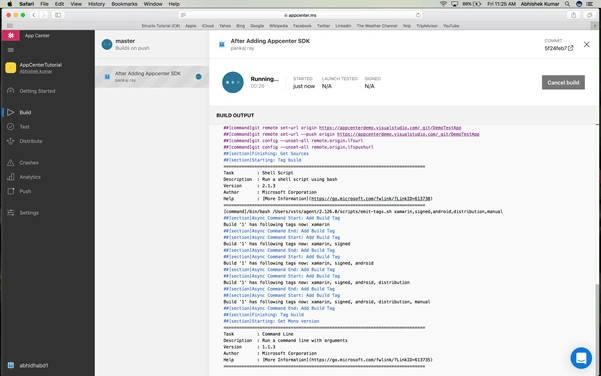Screen dimensions: 601x376
Task: Toggle Safari sidebar button
Action: pos(58,15)
